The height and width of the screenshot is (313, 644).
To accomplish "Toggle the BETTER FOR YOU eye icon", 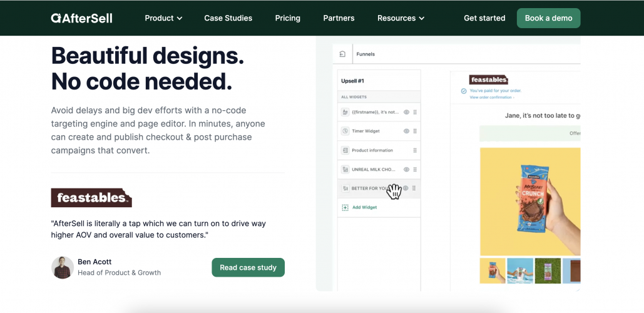I will click(x=406, y=188).
